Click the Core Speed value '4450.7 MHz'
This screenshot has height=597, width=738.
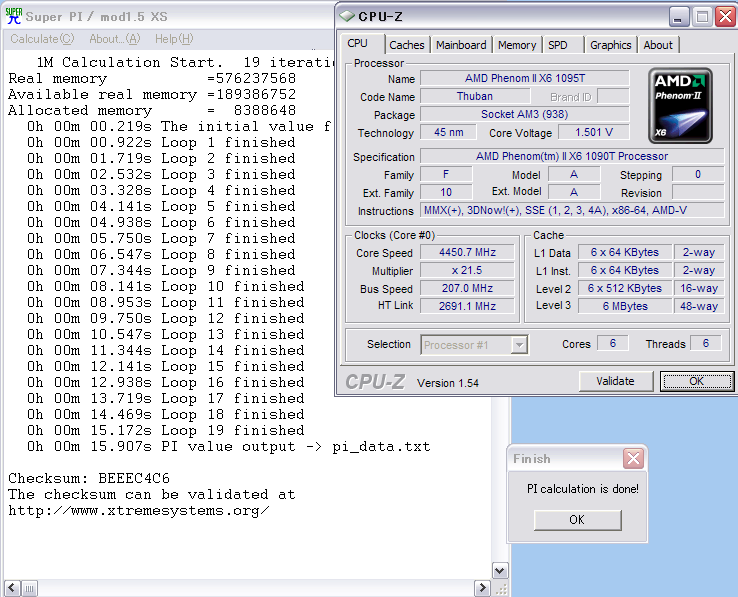point(467,252)
